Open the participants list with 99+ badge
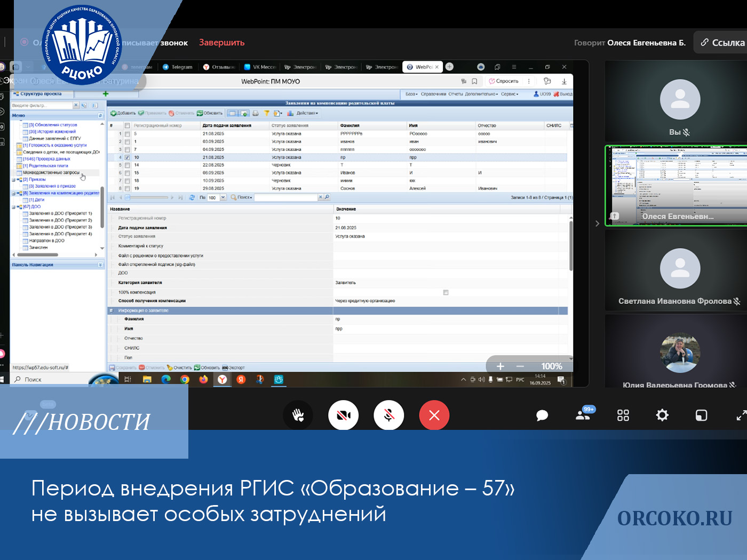Screen dimensions: 747x560 coord(583,415)
